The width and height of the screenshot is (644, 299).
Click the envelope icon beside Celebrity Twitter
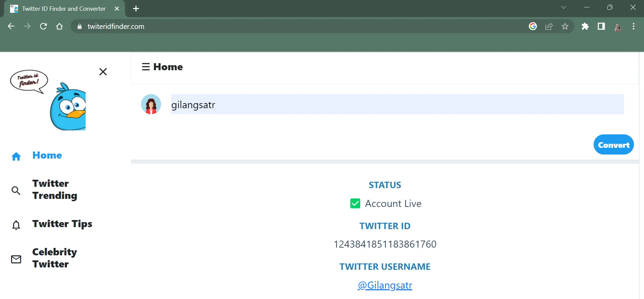tap(16, 259)
